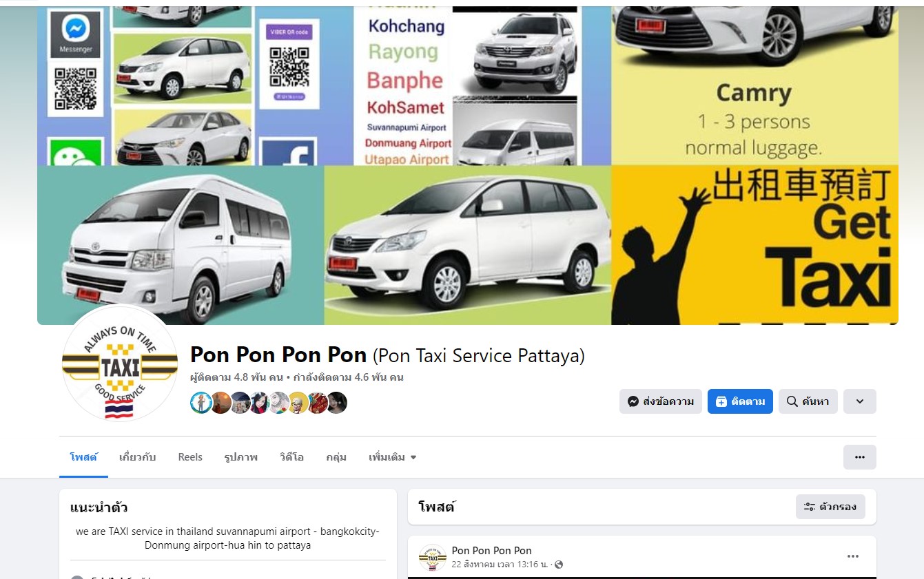Switch to the Reels tab
Image resolution: width=924 pixels, height=579 pixels.
(x=190, y=457)
